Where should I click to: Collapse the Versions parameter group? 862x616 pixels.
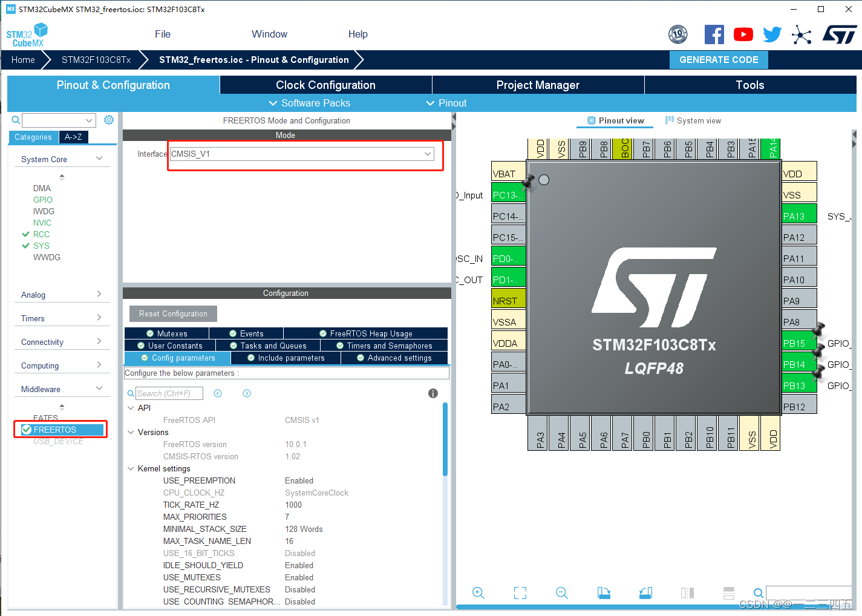tap(131, 432)
